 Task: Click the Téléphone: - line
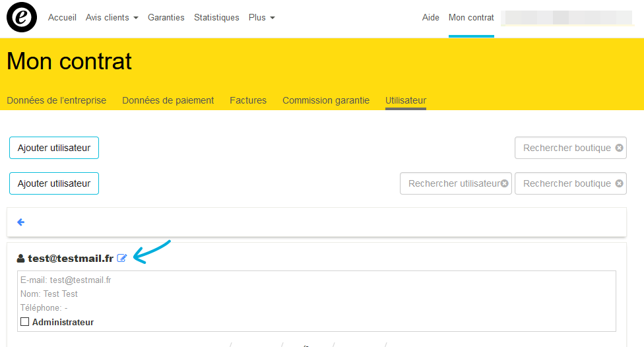tap(44, 308)
